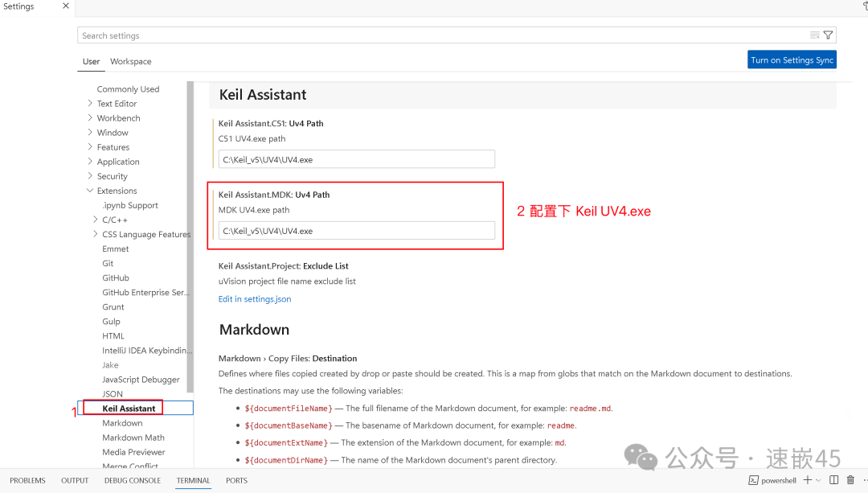Switch to the User settings tab
Viewport: 868px width, 493px height.
[92, 61]
